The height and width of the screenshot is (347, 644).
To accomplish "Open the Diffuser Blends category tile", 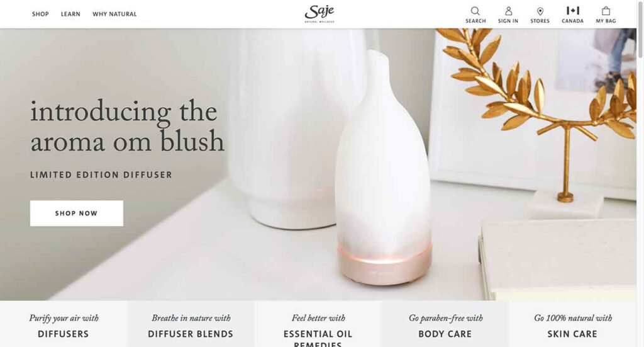I will pyautogui.click(x=191, y=324).
